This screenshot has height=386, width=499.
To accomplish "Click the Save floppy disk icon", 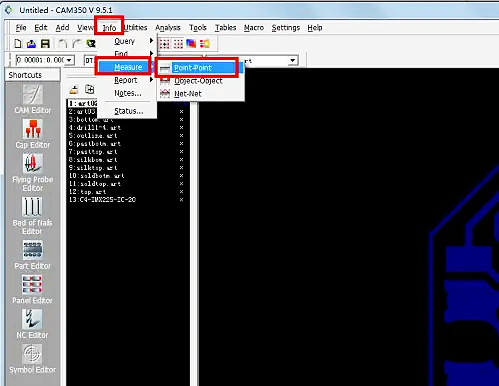I will [45, 44].
